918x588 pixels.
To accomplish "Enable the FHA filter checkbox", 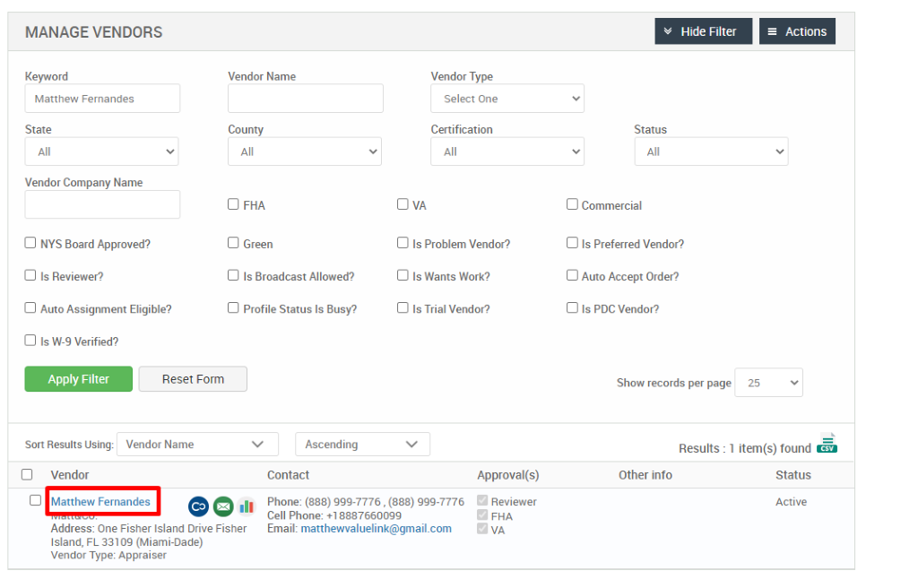I will click(233, 203).
